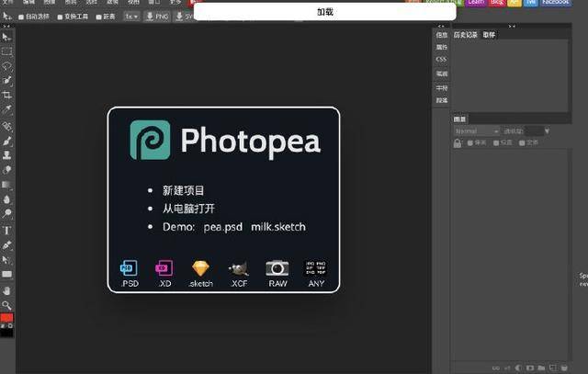Screen dimensions: 588x374
Task: Select the Hand tool
Action: (x=6, y=290)
